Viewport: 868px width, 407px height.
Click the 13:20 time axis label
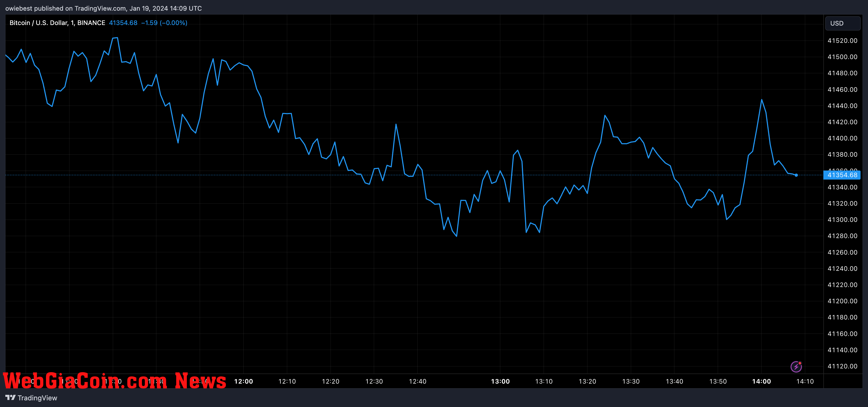point(587,381)
